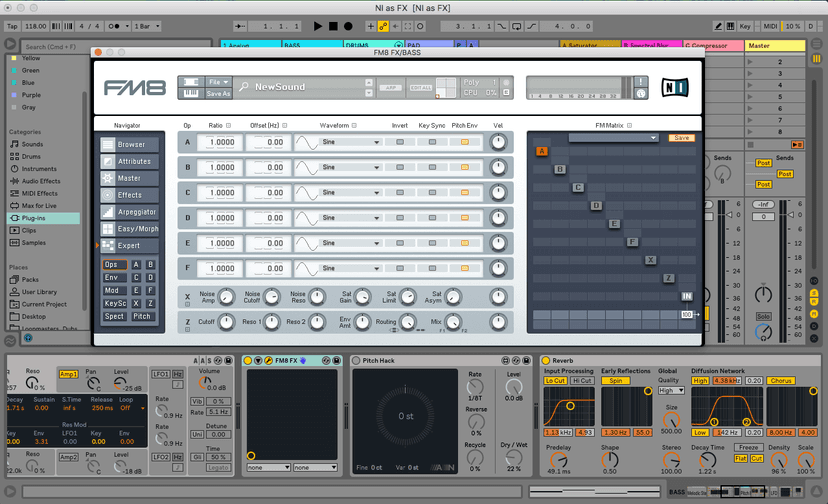Open operator D waveform dropdown
Screen dimensions: 828x504
[351, 218]
